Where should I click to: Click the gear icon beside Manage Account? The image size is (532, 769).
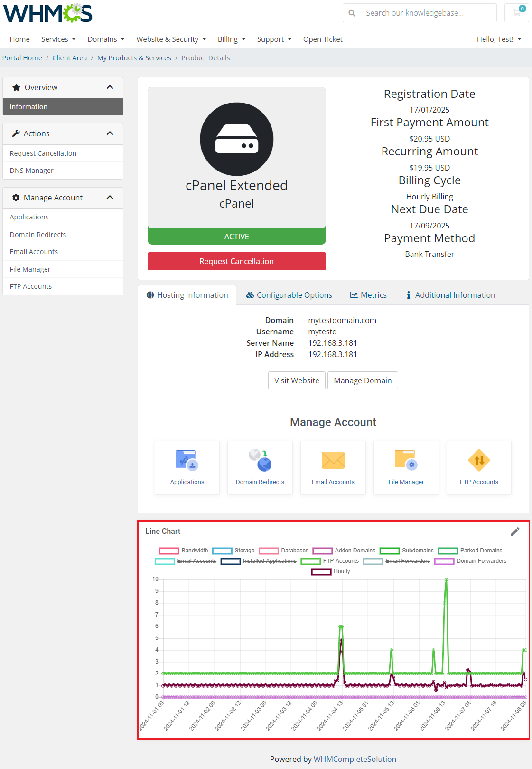pyautogui.click(x=16, y=198)
